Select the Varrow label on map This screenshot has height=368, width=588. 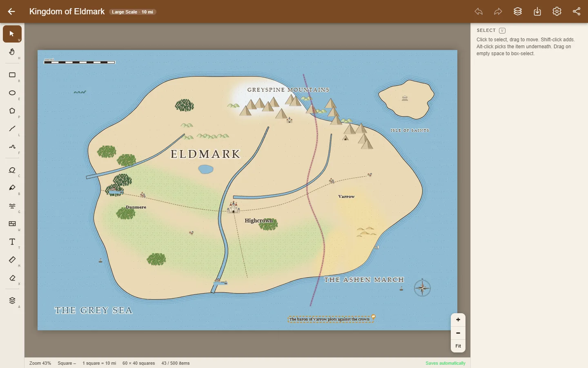point(347,197)
